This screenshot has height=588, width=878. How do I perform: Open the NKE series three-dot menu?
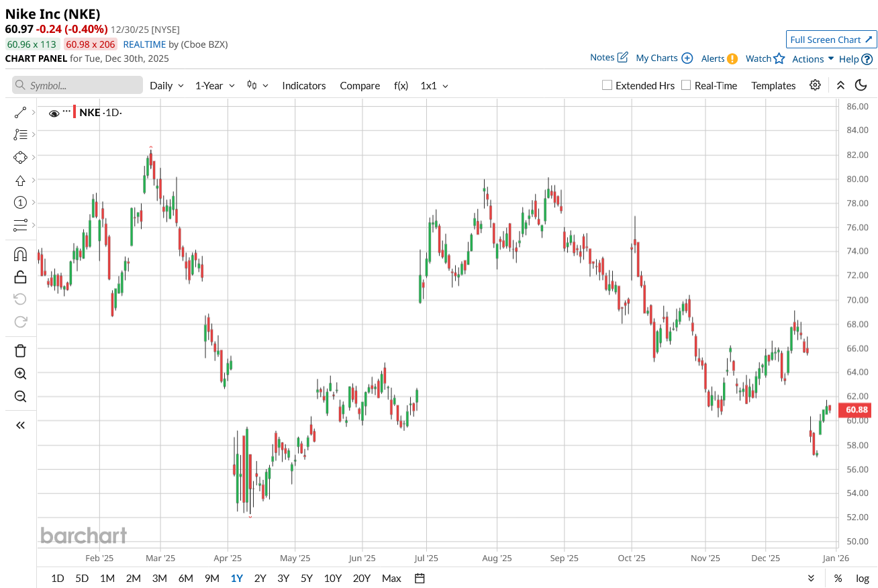[66, 110]
